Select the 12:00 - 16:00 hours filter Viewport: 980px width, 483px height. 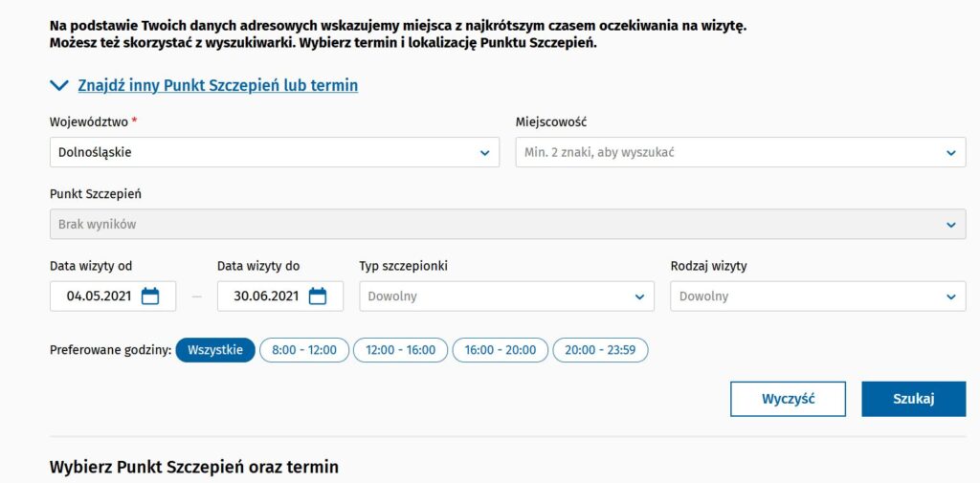point(401,350)
